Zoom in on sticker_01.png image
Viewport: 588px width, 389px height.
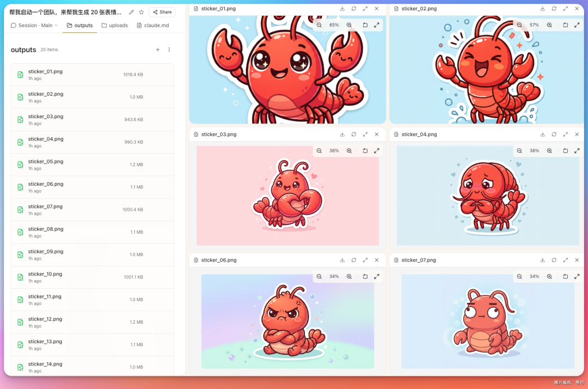tap(349, 25)
